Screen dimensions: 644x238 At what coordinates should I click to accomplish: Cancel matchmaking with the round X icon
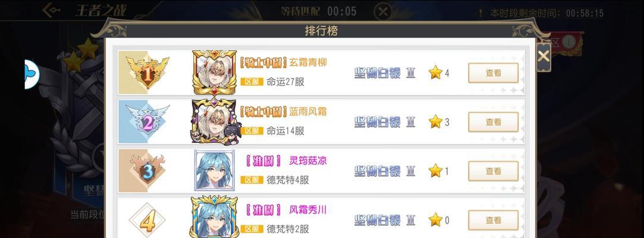[x=383, y=11]
